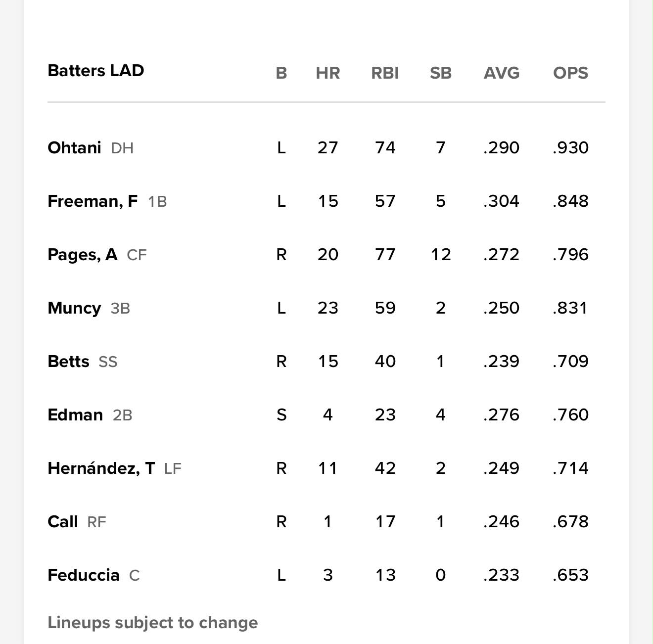Open Feduccia player profile
The width and height of the screenshot is (653, 644).
[84, 575]
